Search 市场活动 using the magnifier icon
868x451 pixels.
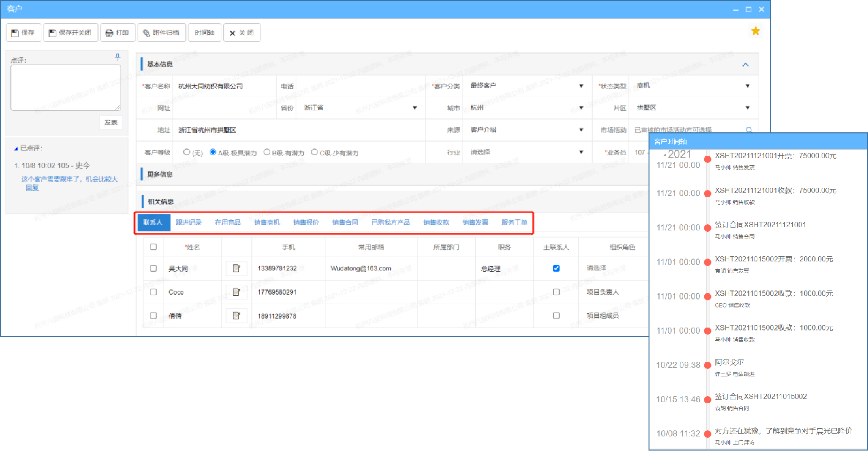tap(749, 130)
